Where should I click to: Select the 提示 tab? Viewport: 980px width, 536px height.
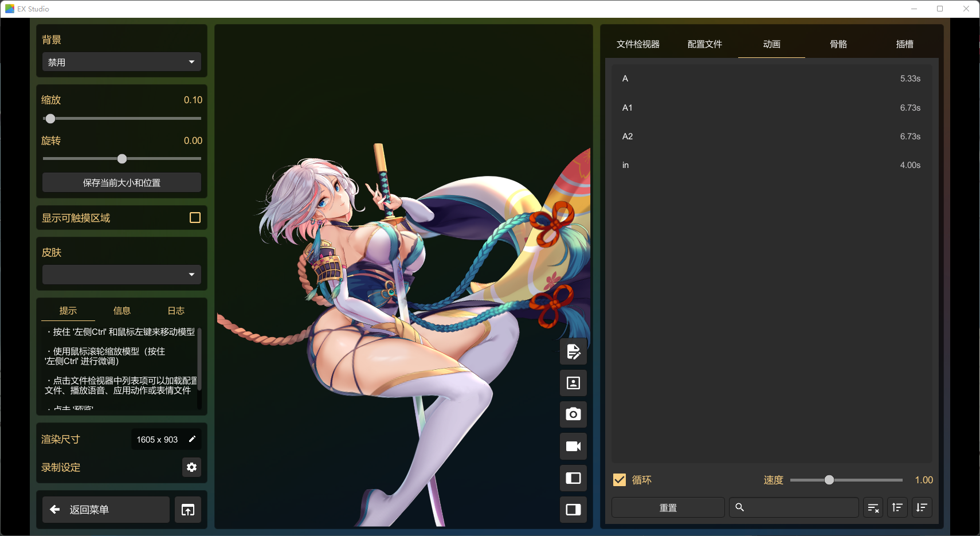point(68,311)
